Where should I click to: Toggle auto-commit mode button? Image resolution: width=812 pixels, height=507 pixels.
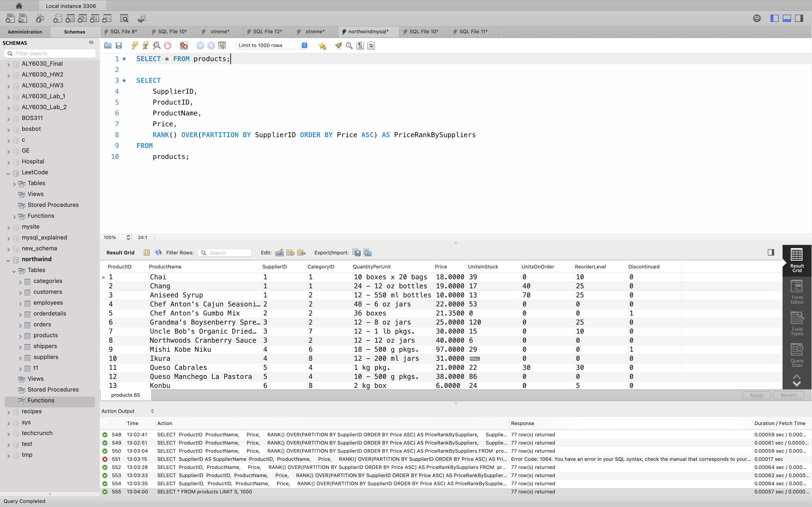click(222, 45)
